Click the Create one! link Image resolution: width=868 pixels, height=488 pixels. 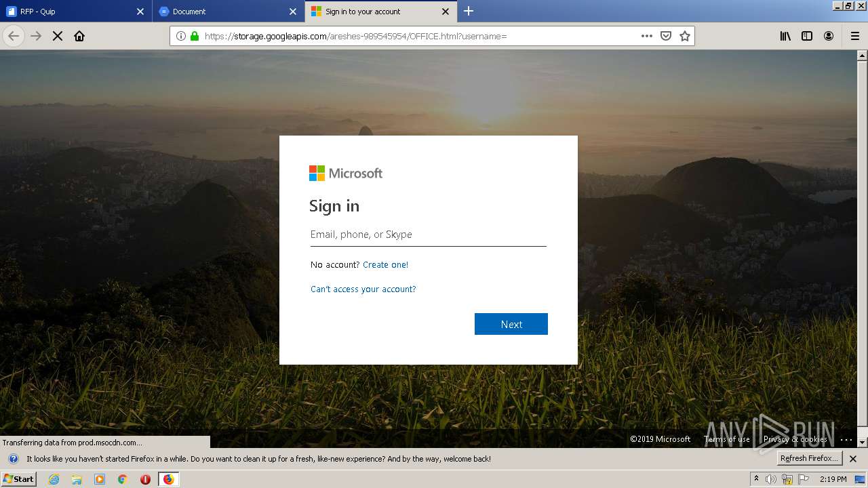coord(385,265)
